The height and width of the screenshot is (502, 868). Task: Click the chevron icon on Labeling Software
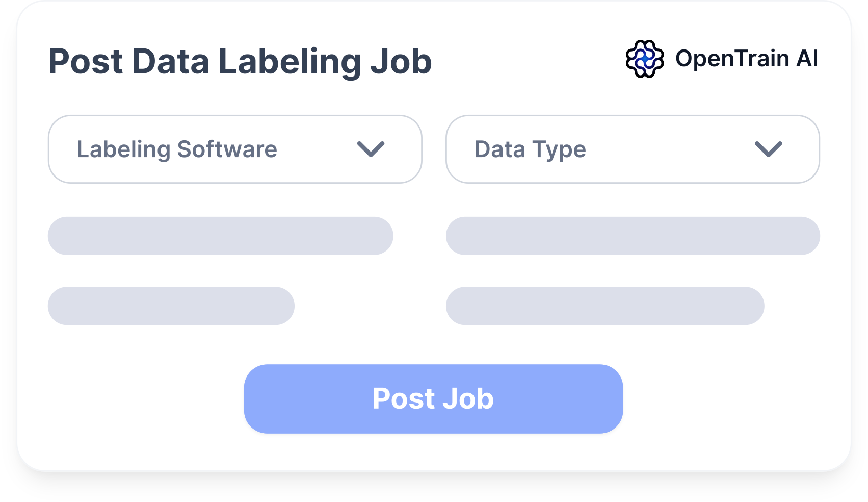pyautogui.click(x=371, y=149)
